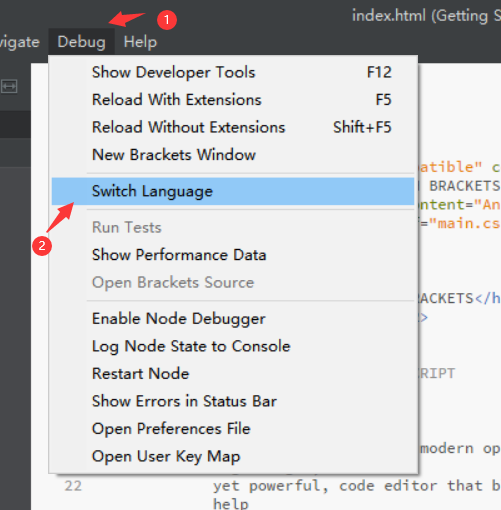The height and width of the screenshot is (510, 501).
Task: Toggle Show Errors in Status Bar
Action: point(233,401)
